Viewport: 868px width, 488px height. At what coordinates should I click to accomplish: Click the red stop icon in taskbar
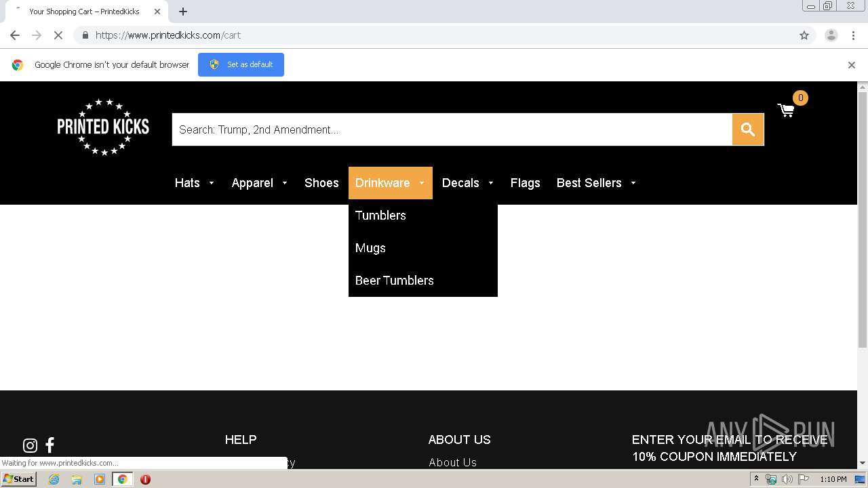pyautogui.click(x=145, y=479)
